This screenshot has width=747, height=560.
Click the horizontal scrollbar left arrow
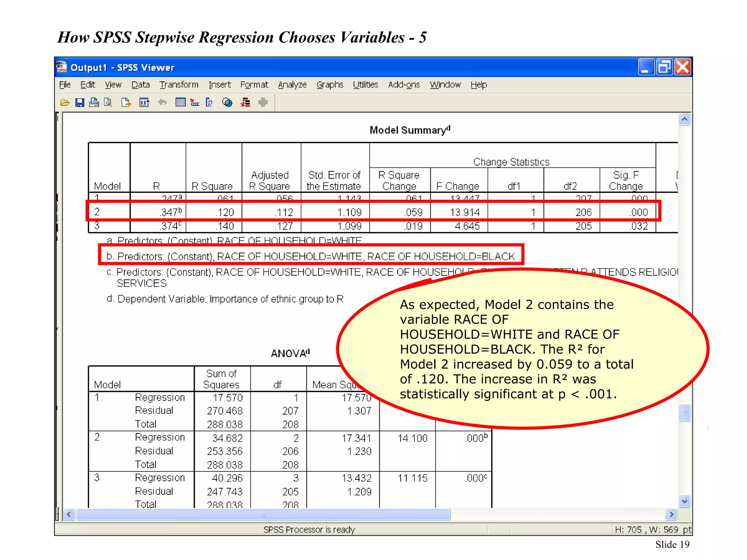coord(69,514)
